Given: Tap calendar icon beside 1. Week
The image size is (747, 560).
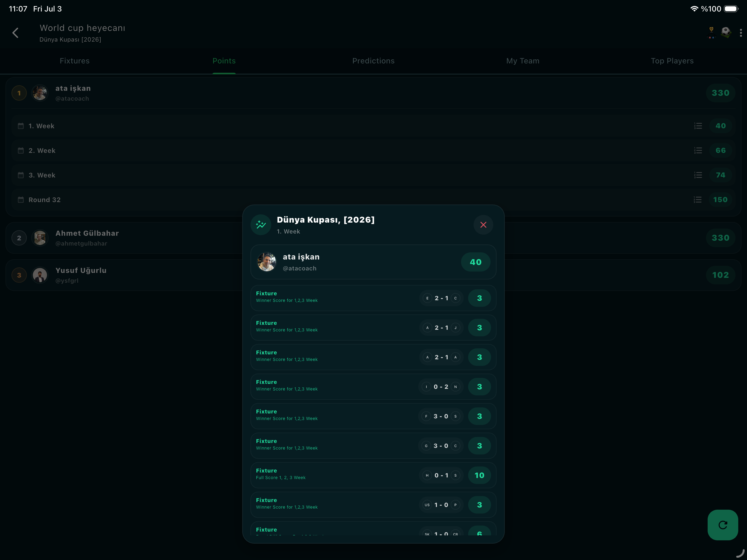Looking at the screenshot, I should click(x=21, y=126).
